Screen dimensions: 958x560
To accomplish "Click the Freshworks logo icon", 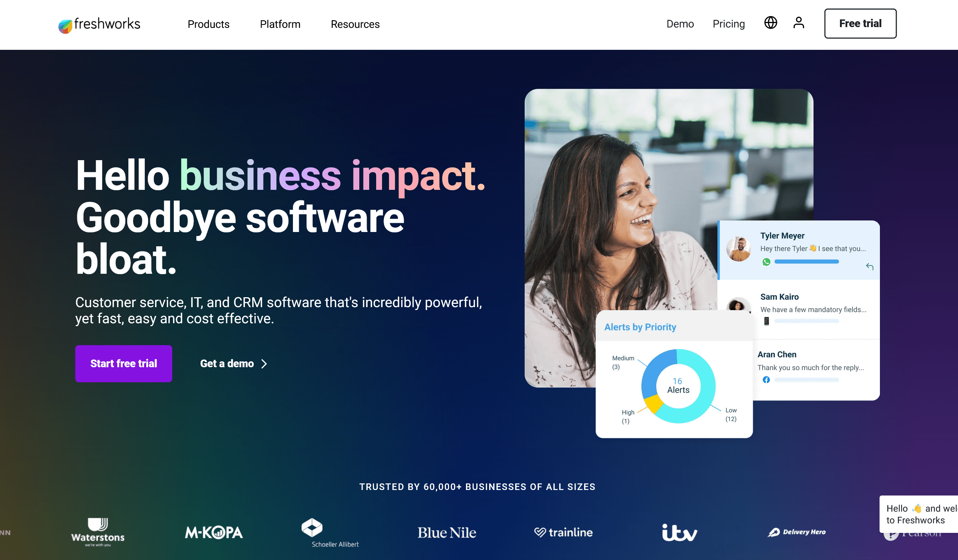I will (x=65, y=24).
